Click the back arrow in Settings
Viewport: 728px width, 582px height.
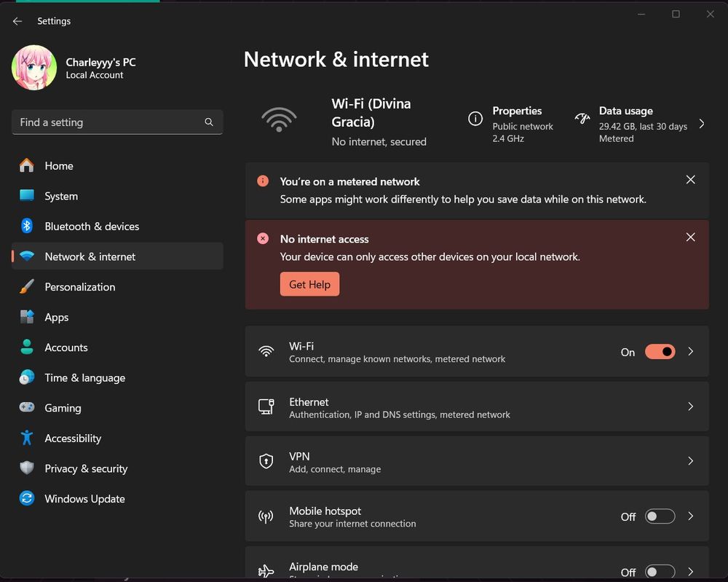coord(17,21)
